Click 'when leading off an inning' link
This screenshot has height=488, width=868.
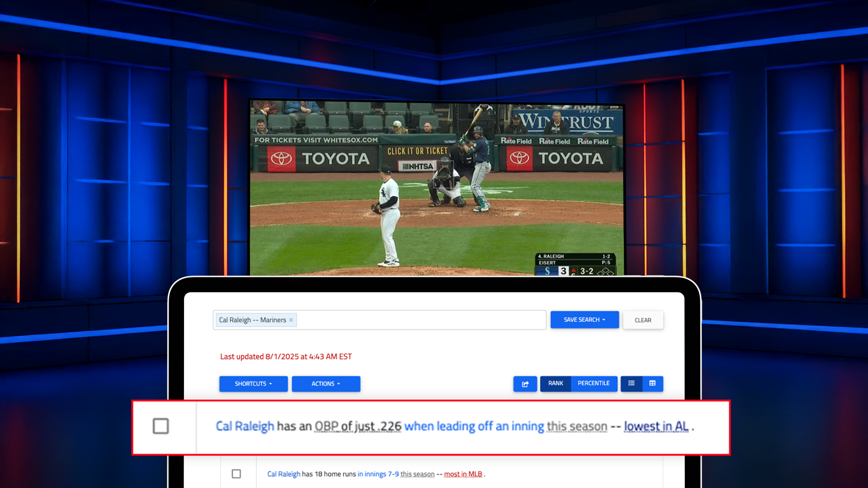coord(474,426)
